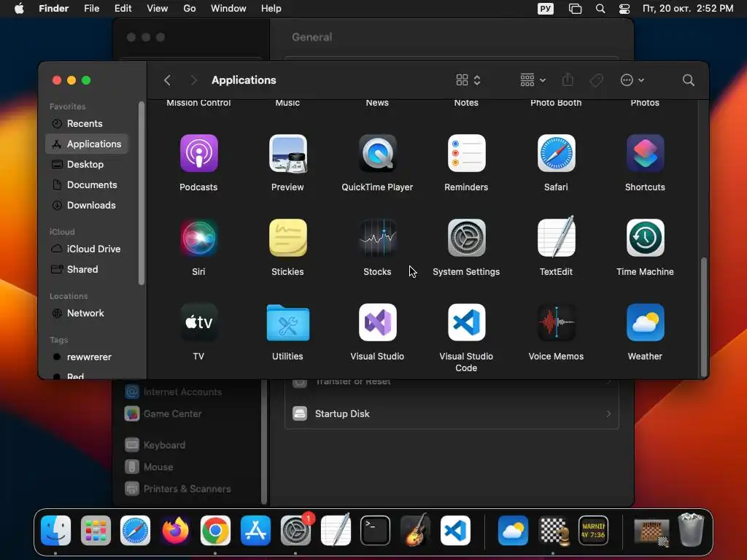Select the Utilities folder

[x=287, y=323]
